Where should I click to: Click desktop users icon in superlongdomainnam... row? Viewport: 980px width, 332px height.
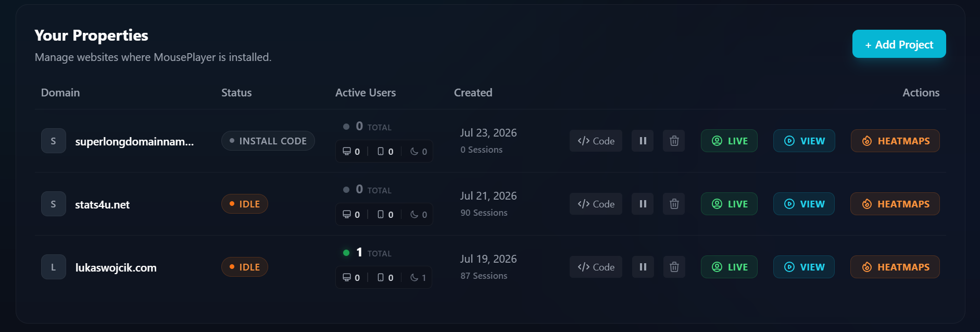[347, 151]
